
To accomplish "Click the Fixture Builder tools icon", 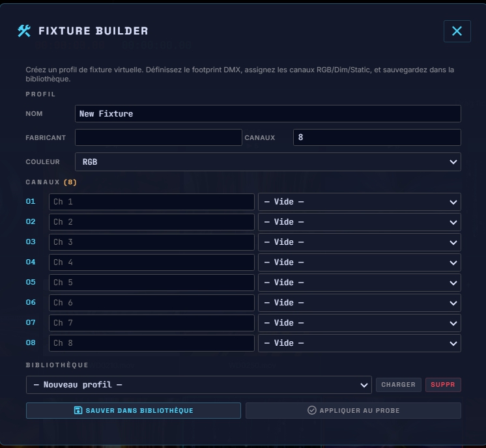I will pos(24,31).
